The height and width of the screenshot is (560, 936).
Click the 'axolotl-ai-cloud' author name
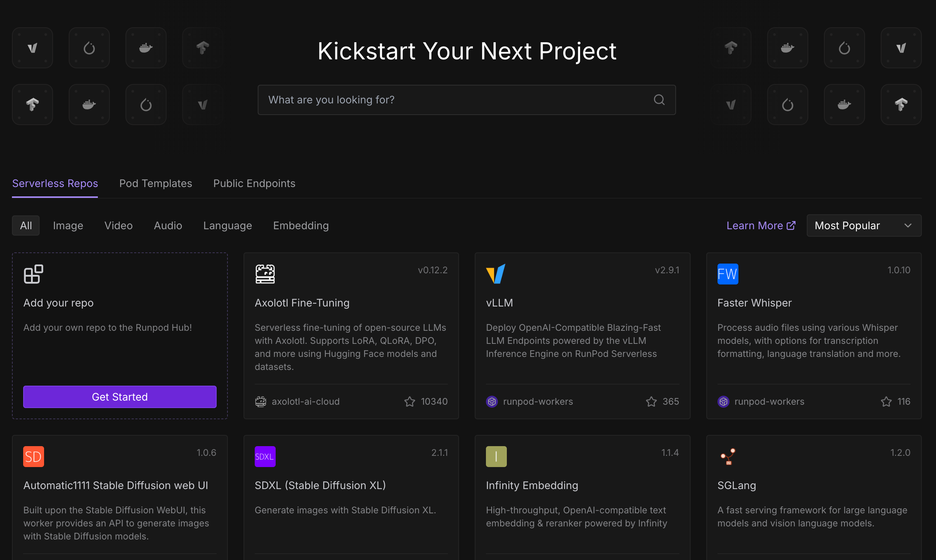pyautogui.click(x=306, y=401)
